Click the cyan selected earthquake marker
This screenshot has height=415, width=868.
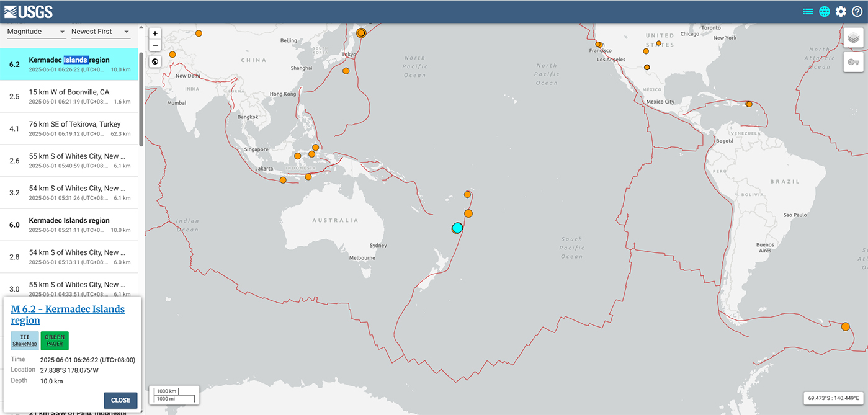pyautogui.click(x=457, y=228)
